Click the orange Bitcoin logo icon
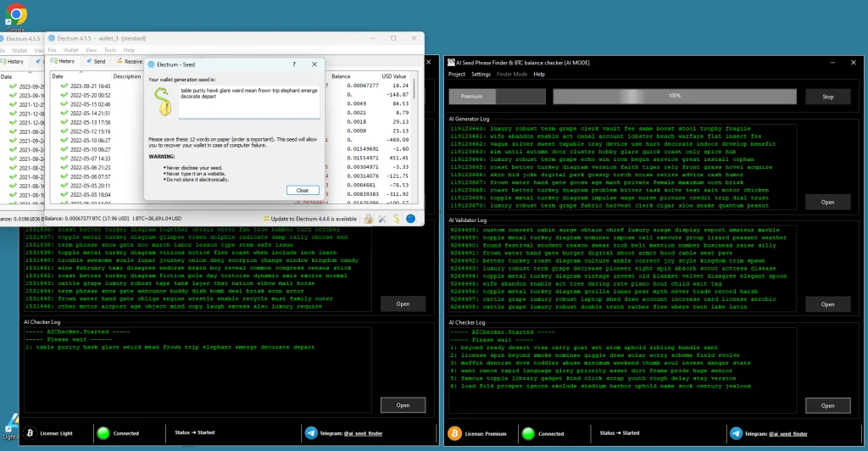868x451 pixels. pyautogui.click(x=455, y=433)
